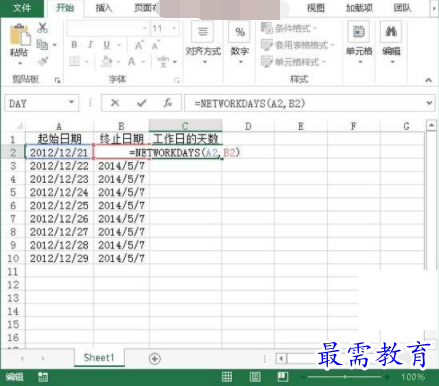The width and height of the screenshot is (439, 386).
Task: Increase font size with larger A
Action: point(139,45)
